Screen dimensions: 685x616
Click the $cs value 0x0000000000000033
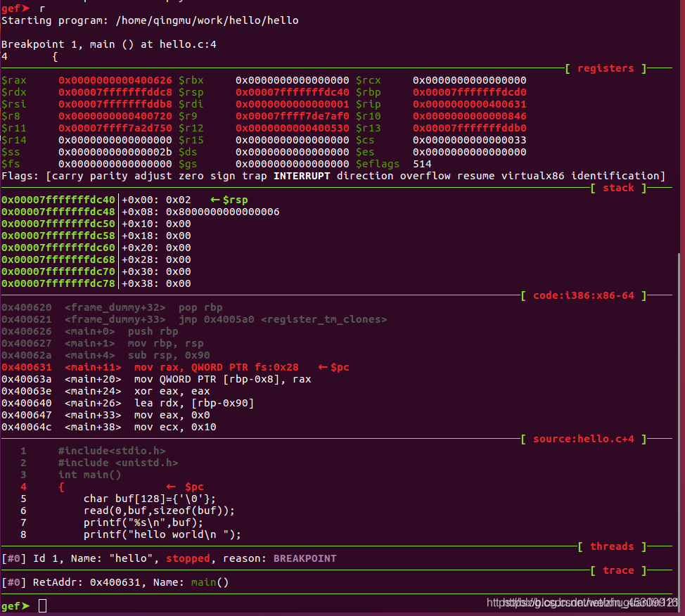(470, 140)
